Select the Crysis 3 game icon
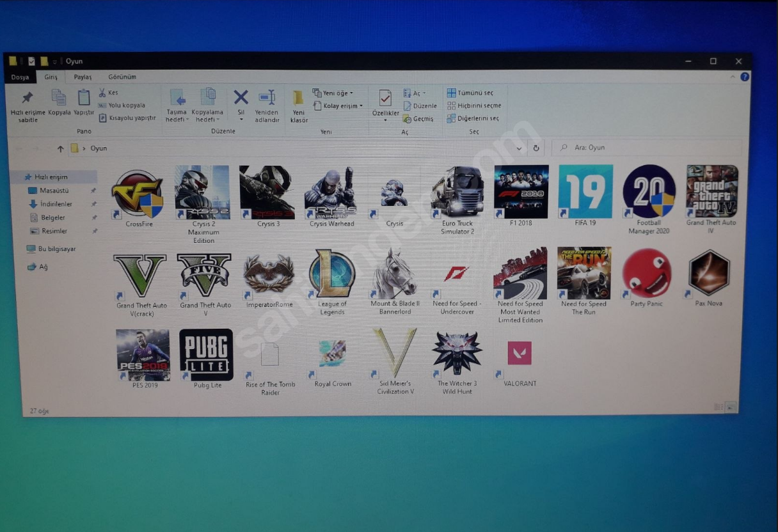This screenshot has height=532, width=778. click(267, 195)
